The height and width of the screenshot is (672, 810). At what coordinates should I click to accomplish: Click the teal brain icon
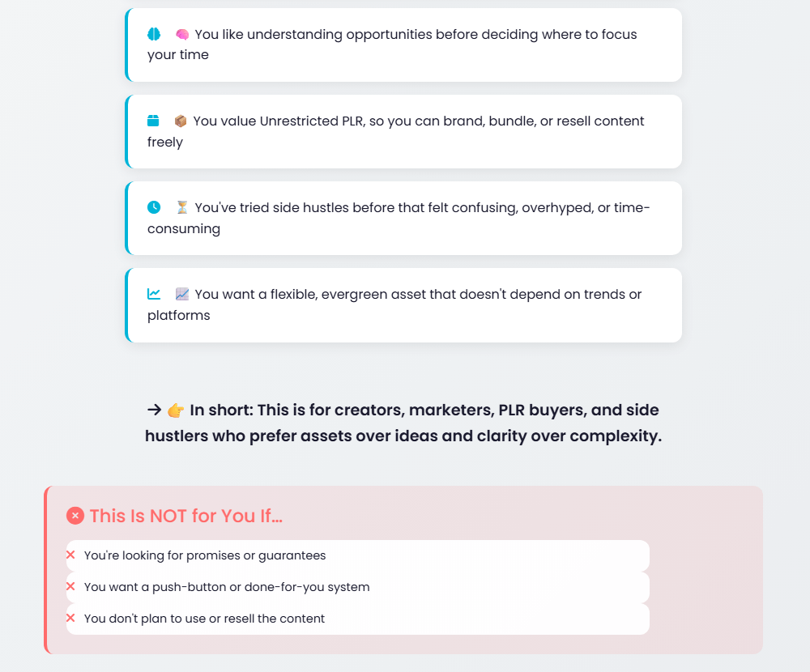pos(154,34)
